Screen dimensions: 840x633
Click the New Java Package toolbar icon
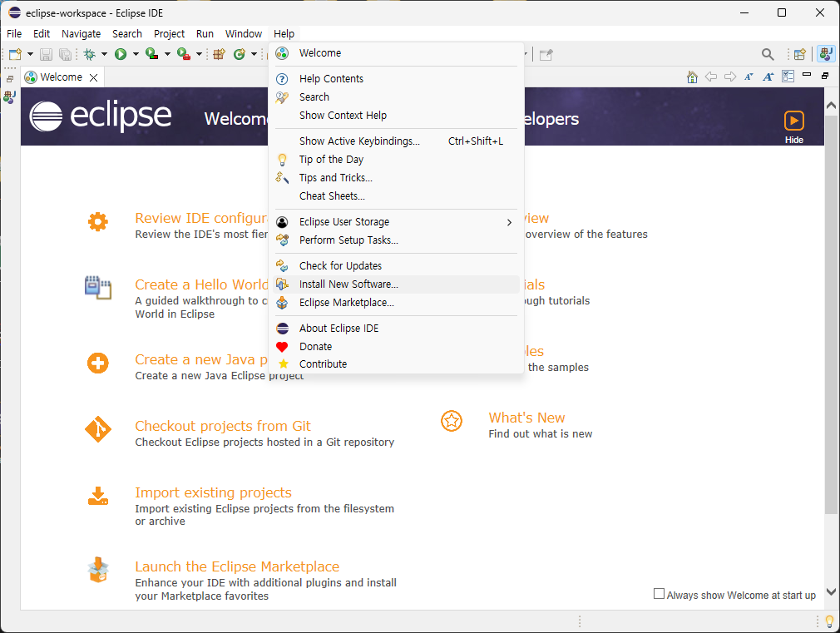(219, 54)
